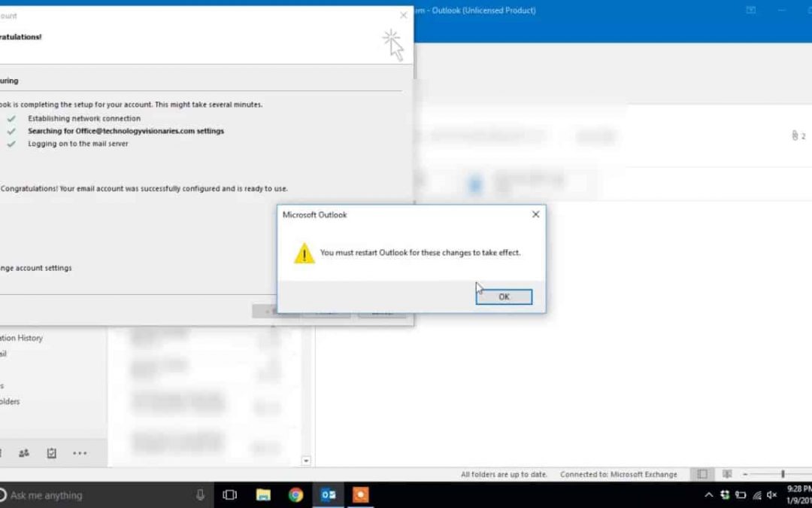The image size is (812, 508).
Task: Open Tasks view in Outlook navigation bar
Action: click(51, 453)
